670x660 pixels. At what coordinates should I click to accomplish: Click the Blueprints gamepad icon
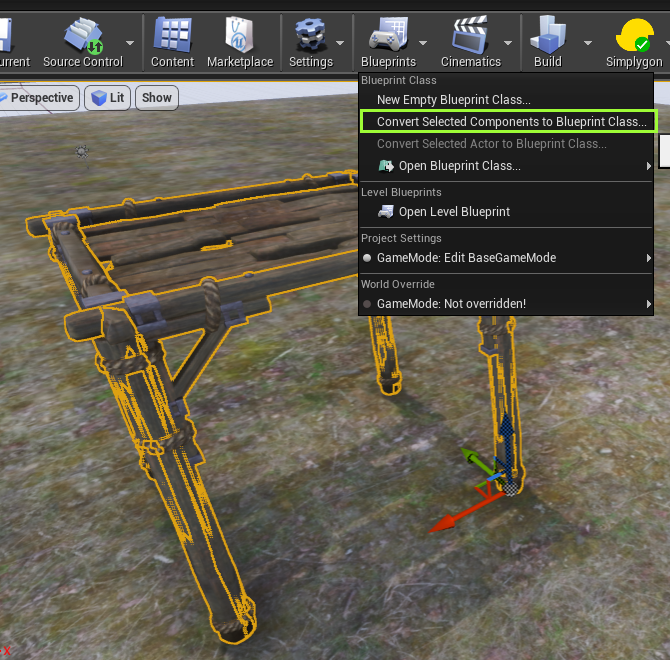(387, 36)
